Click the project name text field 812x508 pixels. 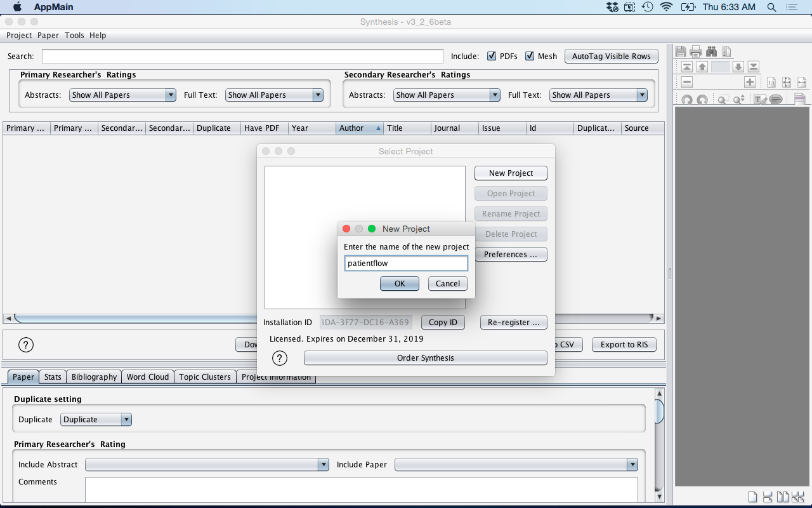406,263
